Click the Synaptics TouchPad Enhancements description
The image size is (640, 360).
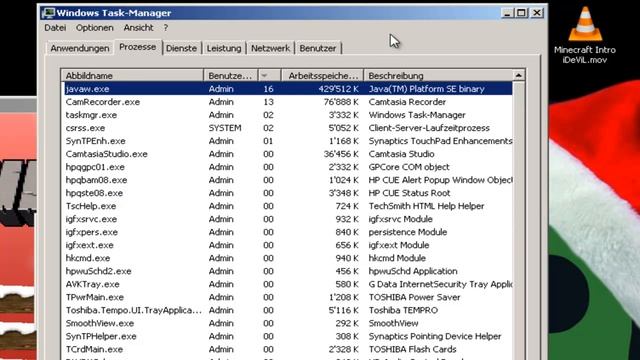point(440,141)
